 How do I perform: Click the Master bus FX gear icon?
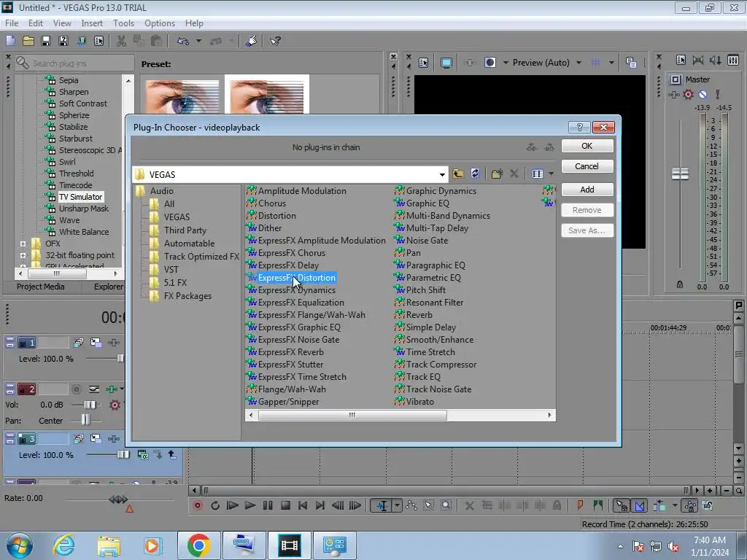tap(689, 94)
